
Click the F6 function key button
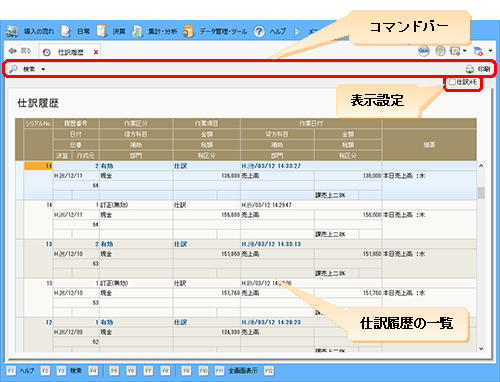pyautogui.click(x=131, y=371)
